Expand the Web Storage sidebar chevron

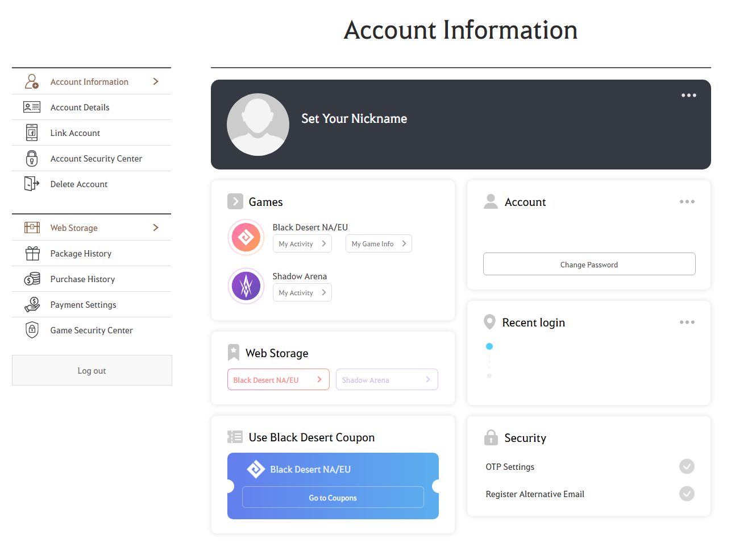156,227
